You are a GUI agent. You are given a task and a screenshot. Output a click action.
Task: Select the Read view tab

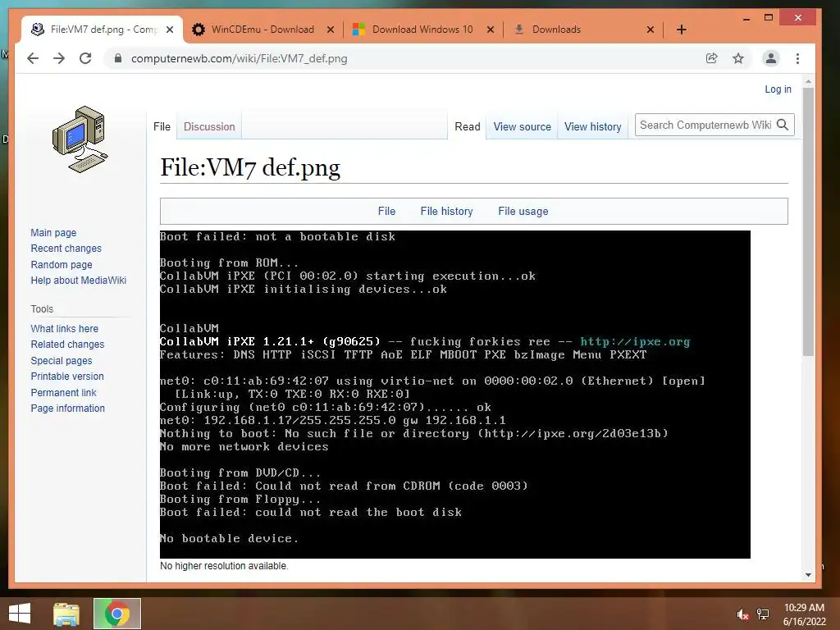[x=467, y=126]
